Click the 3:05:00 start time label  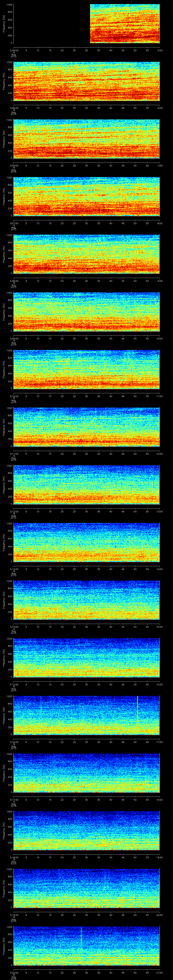(x=14, y=108)
